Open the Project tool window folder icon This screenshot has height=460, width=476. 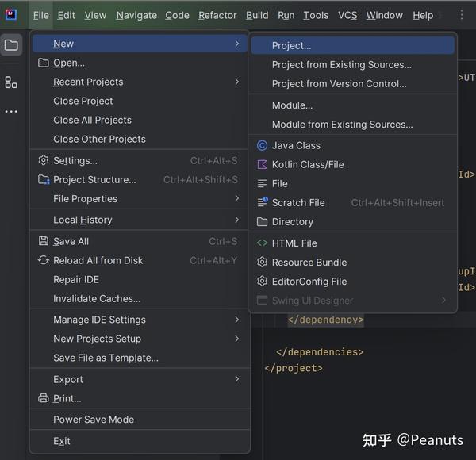[x=11, y=45]
